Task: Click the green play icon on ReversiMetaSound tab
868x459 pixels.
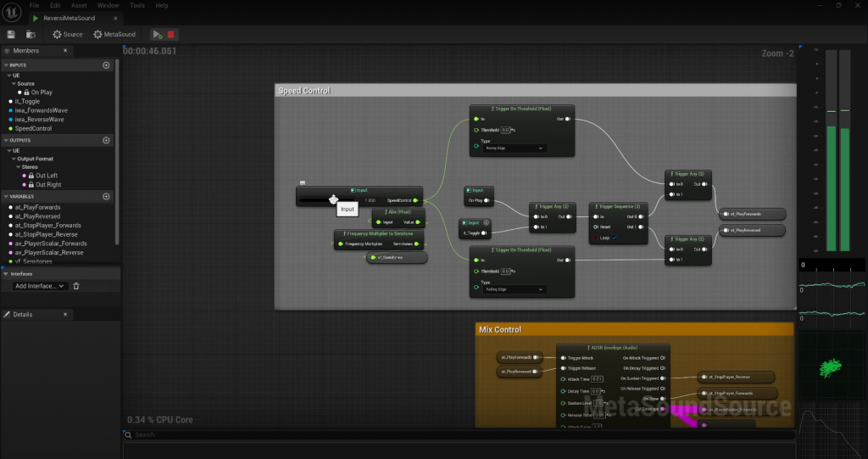Action: tap(36, 19)
